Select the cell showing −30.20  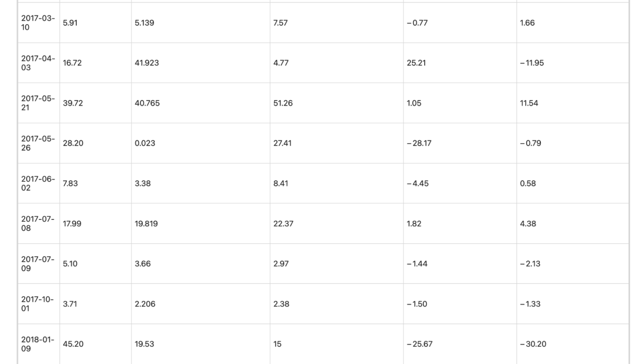[x=573, y=344]
